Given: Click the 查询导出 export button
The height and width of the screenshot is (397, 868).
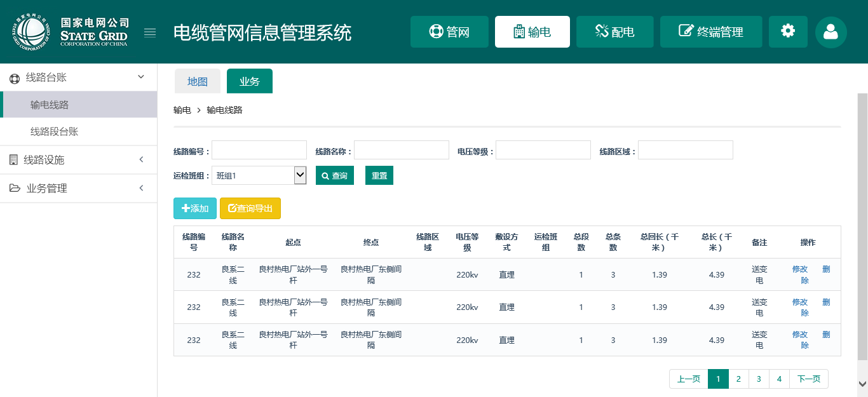Looking at the screenshot, I should [x=250, y=208].
